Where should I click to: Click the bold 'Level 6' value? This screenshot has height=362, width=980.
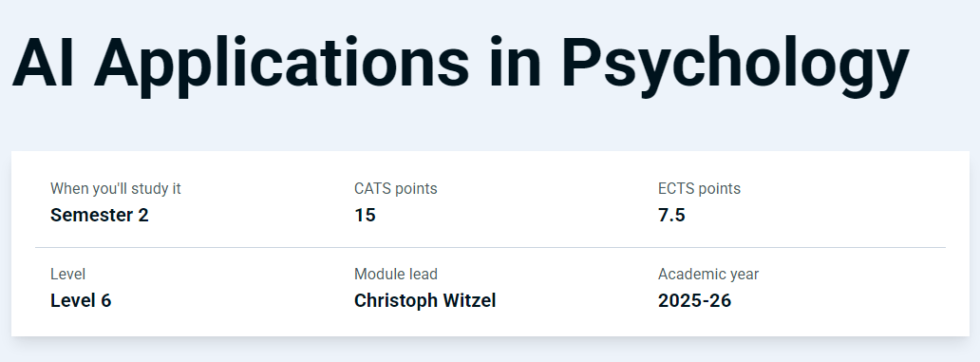81,301
